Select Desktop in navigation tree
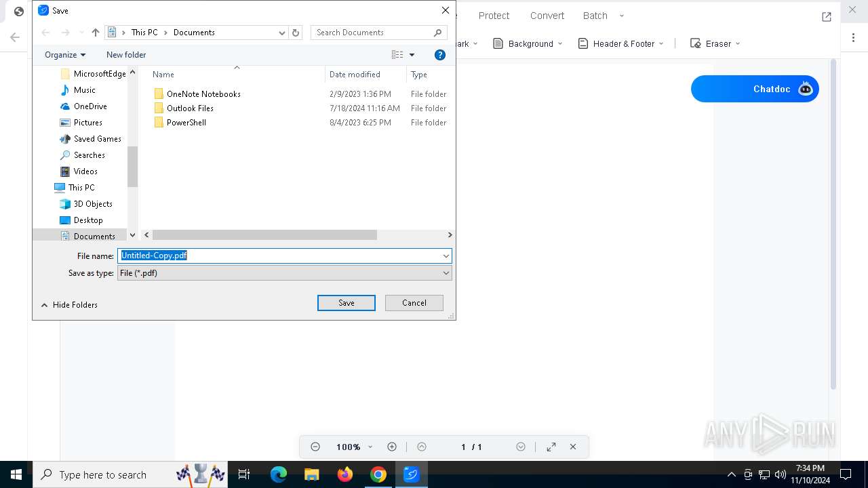The height and width of the screenshot is (488, 868). (x=81, y=220)
